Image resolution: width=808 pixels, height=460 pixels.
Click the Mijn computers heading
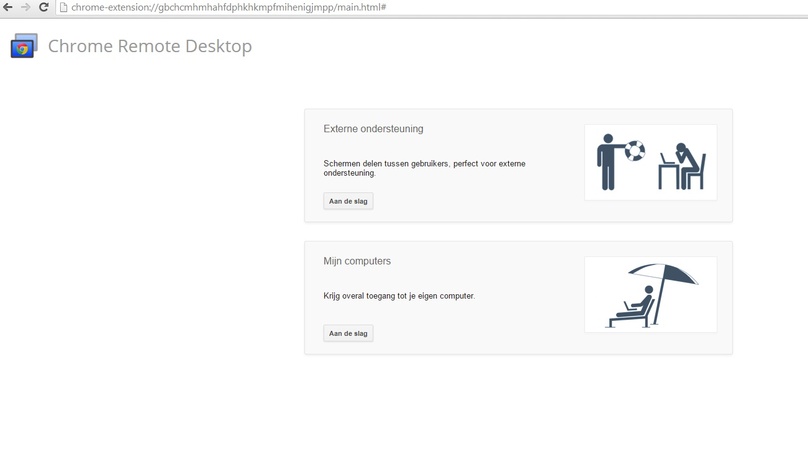(x=357, y=261)
